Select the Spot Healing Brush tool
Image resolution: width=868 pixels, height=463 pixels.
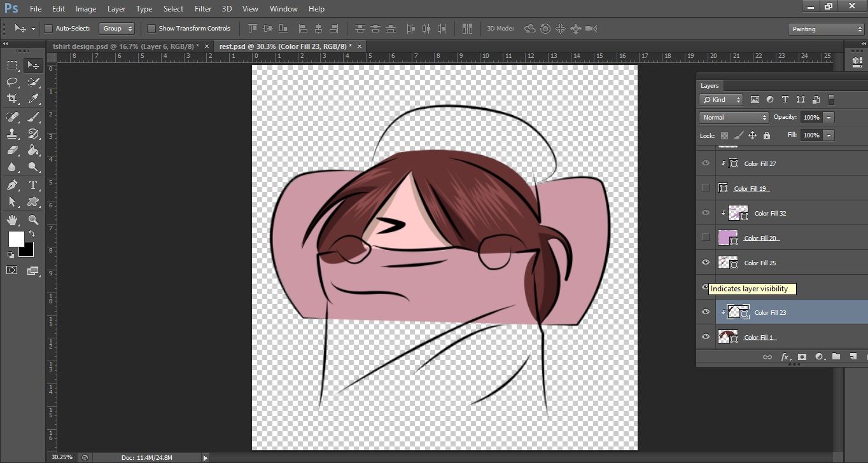click(x=12, y=117)
